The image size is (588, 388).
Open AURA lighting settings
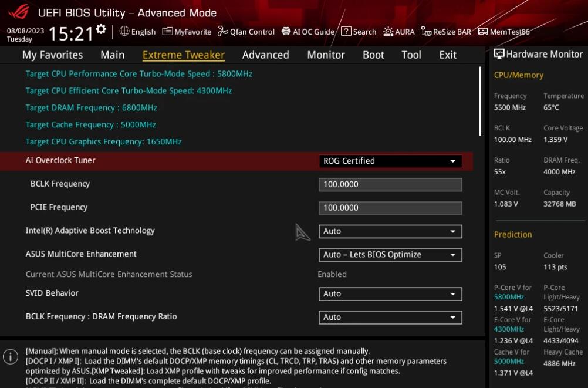[x=399, y=32]
